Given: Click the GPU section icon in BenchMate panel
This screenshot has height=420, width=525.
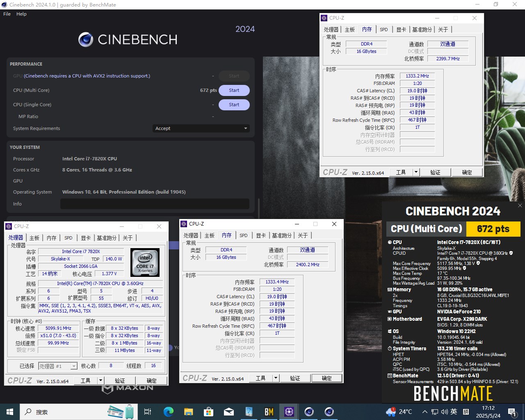Looking at the screenshot, I should click(390, 312).
